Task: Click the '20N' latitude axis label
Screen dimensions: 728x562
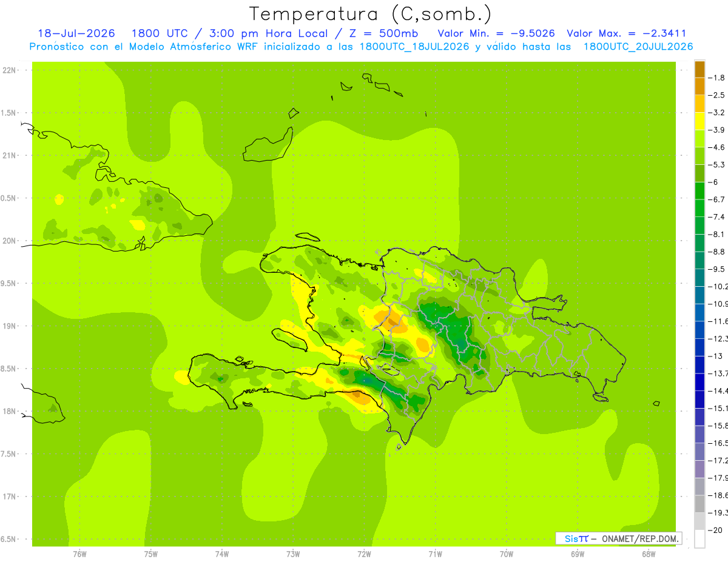Action: click(9, 241)
